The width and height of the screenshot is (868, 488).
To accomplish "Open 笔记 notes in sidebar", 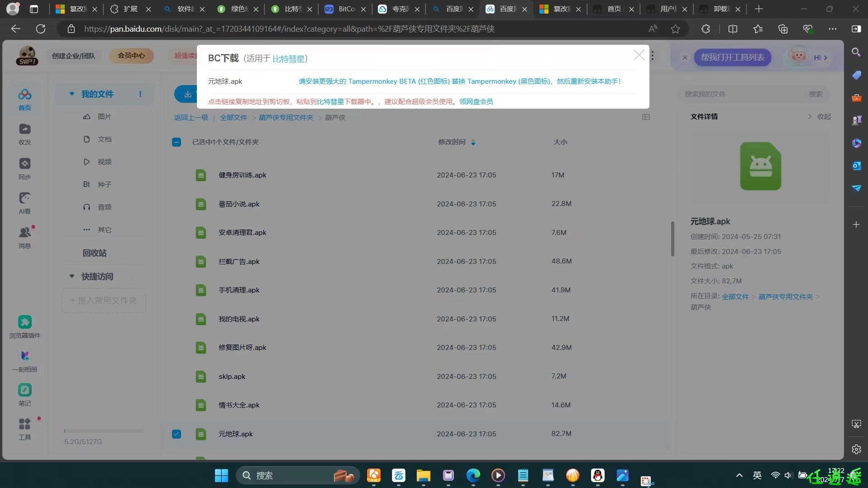I will point(25,395).
